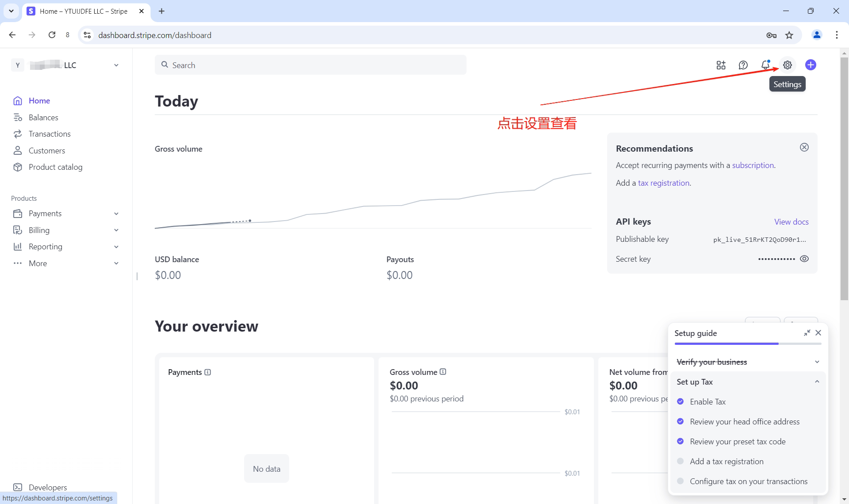Screen dimensions: 849x504
Task: Open the Product catalog
Action: pyautogui.click(x=55, y=167)
